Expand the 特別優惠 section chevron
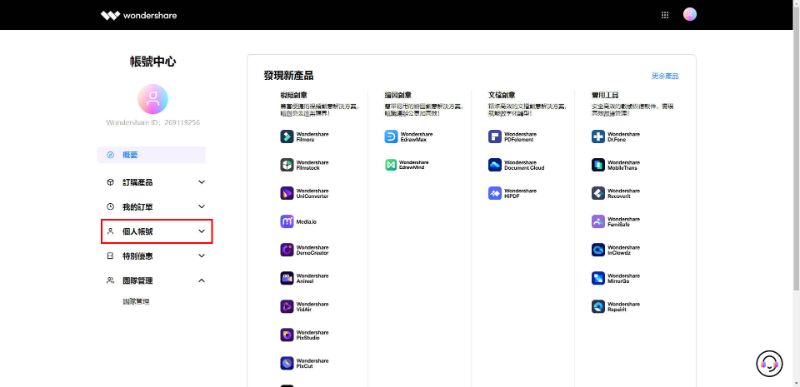This screenshot has height=387, width=800. (202, 256)
